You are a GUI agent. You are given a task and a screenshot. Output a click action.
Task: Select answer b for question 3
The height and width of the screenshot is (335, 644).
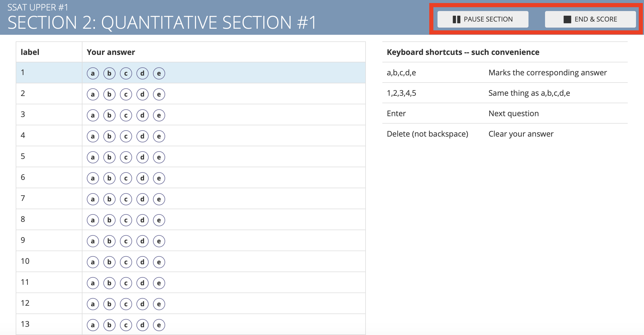pos(109,115)
